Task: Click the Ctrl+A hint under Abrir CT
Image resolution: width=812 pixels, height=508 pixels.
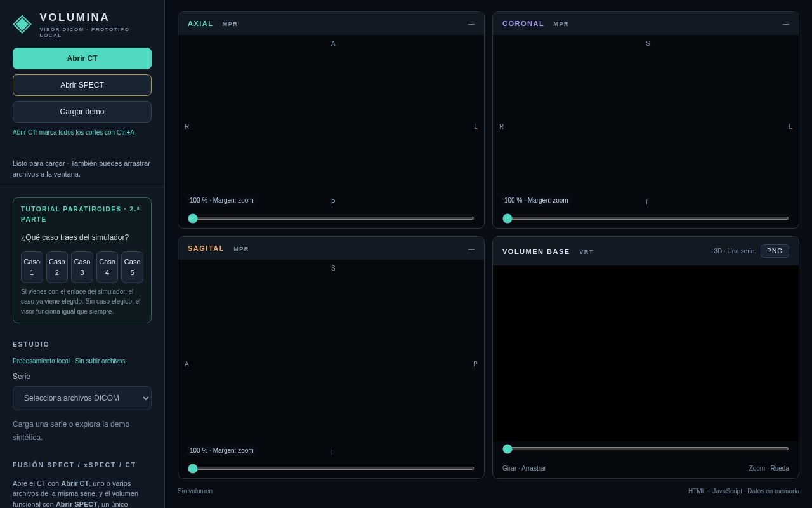Action: pyautogui.click(x=74, y=133)
